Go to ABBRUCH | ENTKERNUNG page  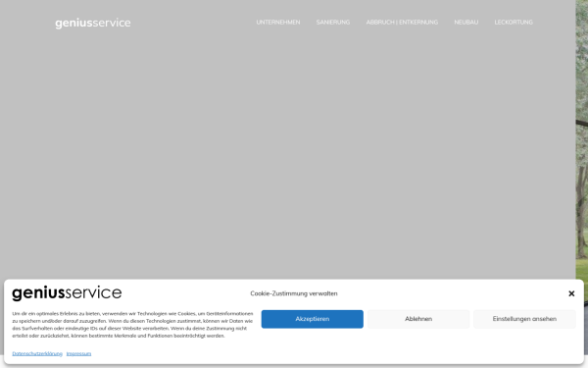click(402, 23)
